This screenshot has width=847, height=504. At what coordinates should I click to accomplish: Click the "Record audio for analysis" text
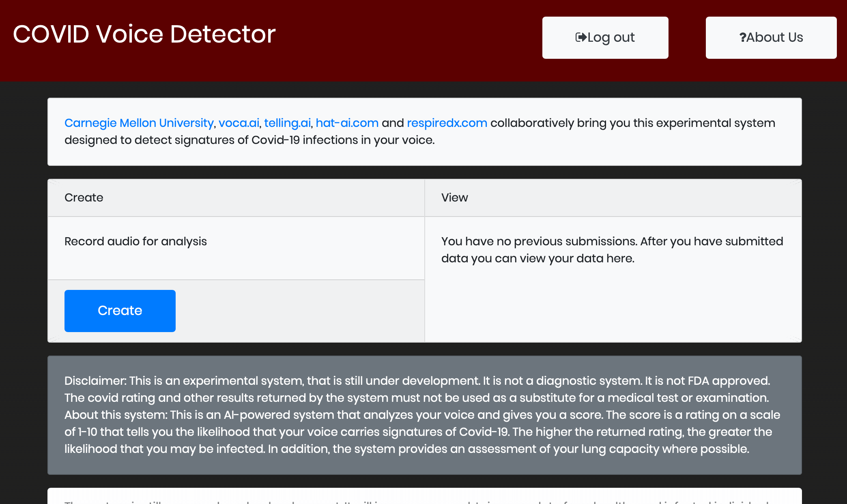tap(135, 241)
